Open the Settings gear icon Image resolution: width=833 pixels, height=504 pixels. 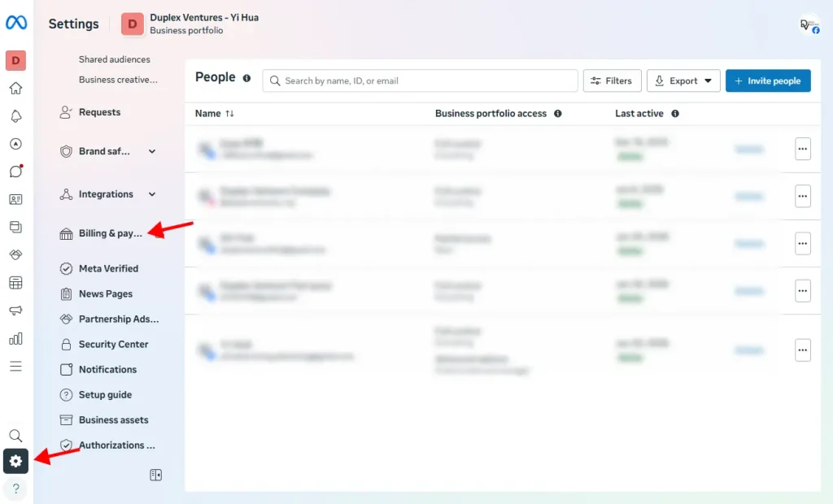click(15, 462)
